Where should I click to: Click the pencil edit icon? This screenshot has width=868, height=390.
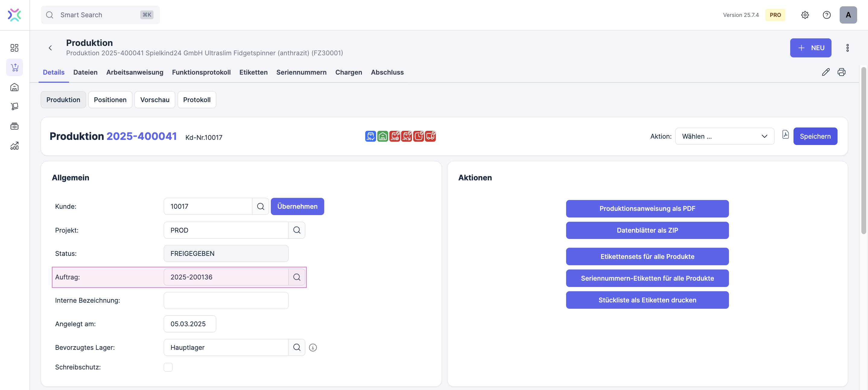click(825, 72)
